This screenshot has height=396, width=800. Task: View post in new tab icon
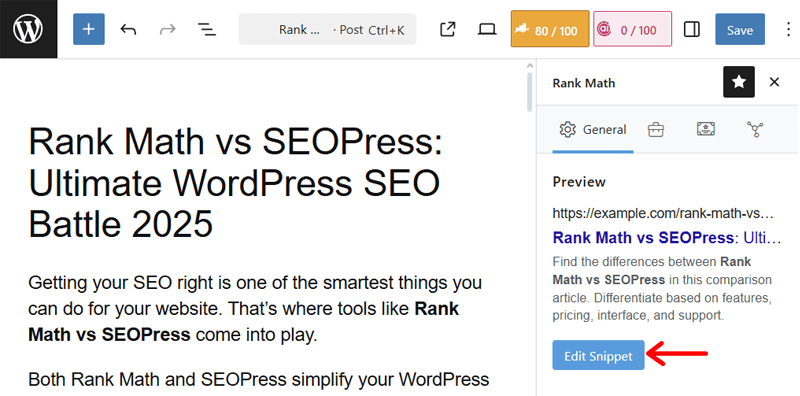pos(447,30)
